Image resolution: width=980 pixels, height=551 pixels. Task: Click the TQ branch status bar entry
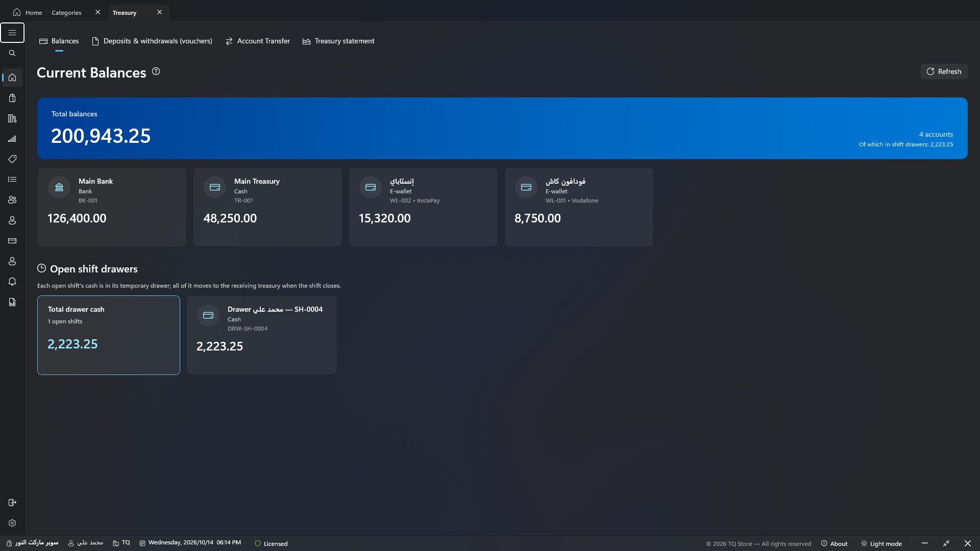coord(121,543)
